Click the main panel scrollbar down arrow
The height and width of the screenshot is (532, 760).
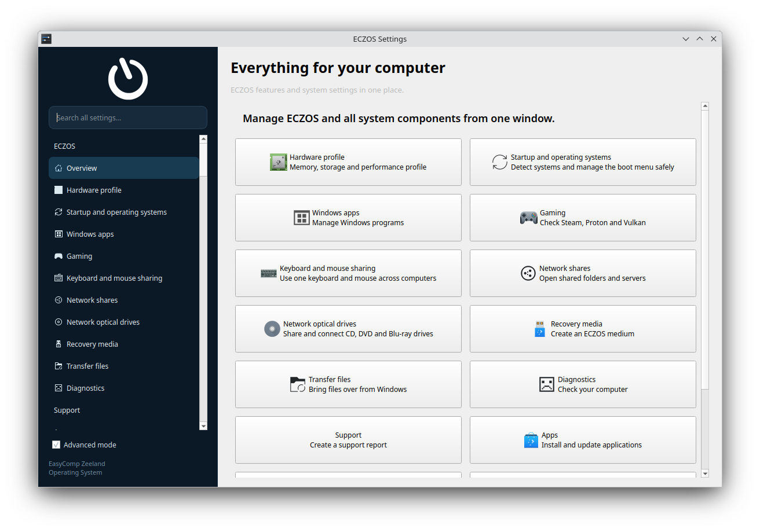click(705, 474)
